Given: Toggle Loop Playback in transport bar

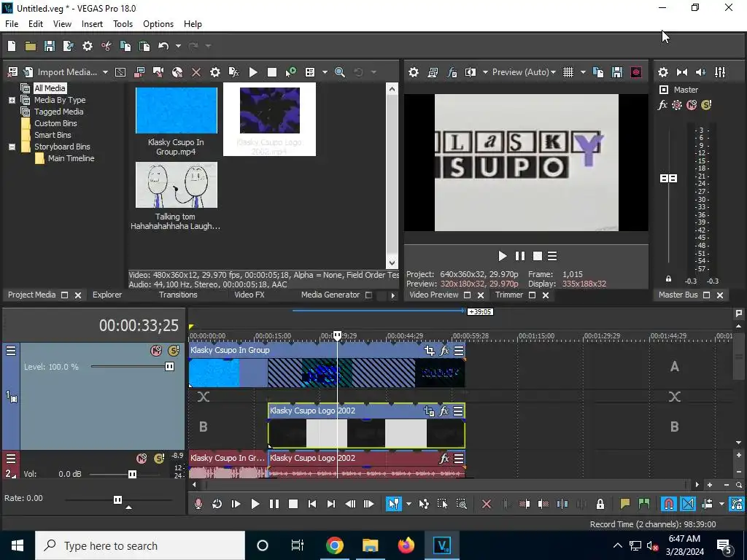Looking at the screenshot, I should pos(217,504).
